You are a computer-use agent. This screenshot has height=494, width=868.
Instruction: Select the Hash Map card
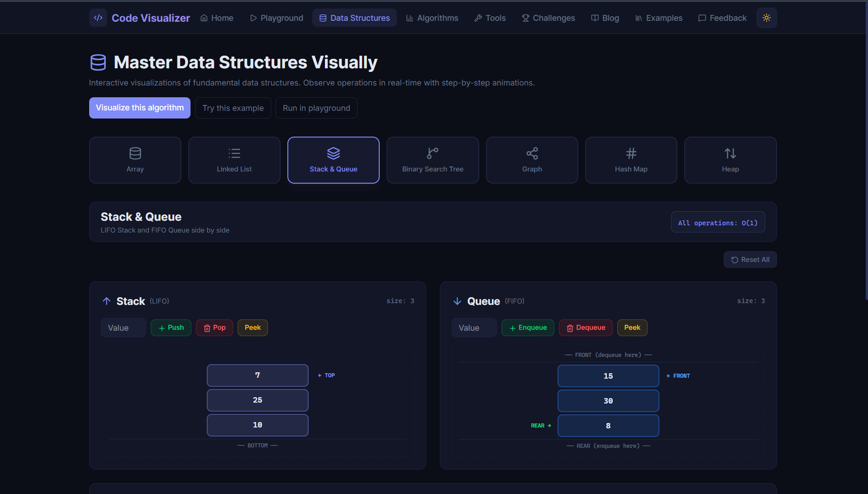631,160
